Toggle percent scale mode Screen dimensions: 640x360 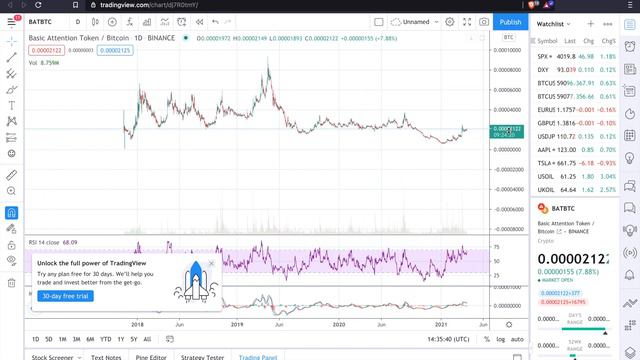(x=487, y=339)
